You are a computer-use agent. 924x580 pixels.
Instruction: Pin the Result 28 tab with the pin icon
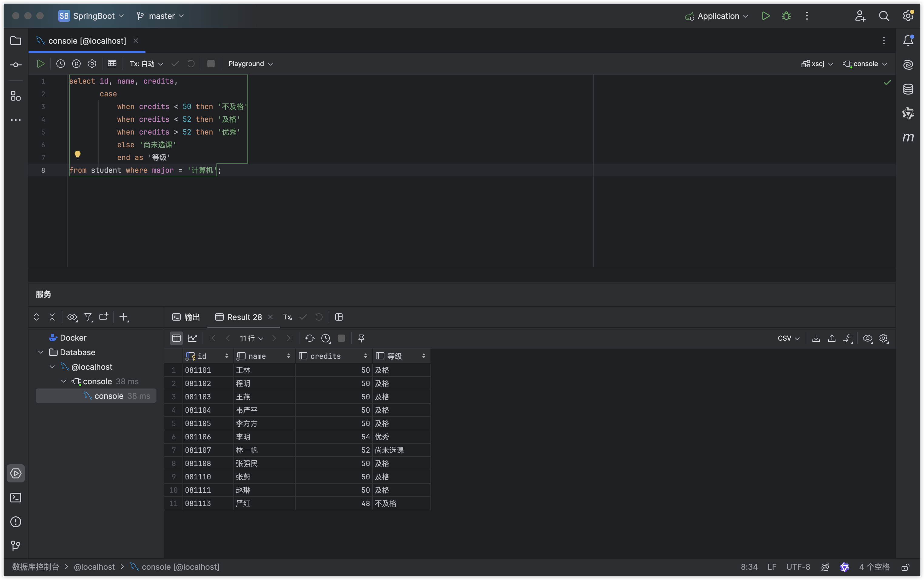click(x=361, y=338)
